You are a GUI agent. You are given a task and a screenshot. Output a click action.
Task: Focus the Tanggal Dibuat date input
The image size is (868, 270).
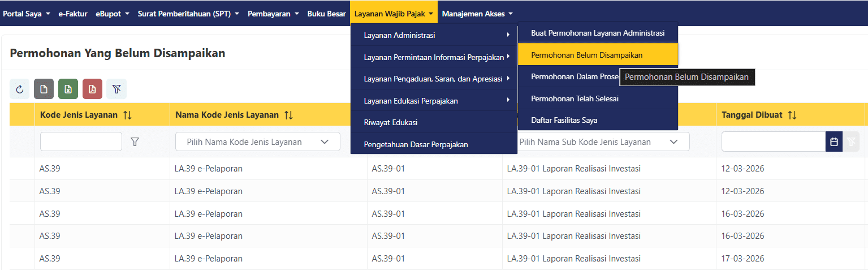(x=774, y=142)
